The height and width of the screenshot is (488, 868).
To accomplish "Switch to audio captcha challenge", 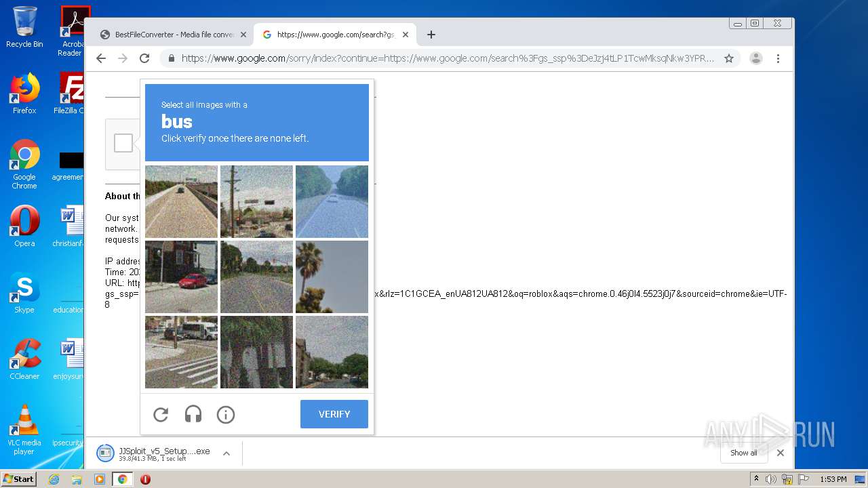I will [x=193, y=414].
